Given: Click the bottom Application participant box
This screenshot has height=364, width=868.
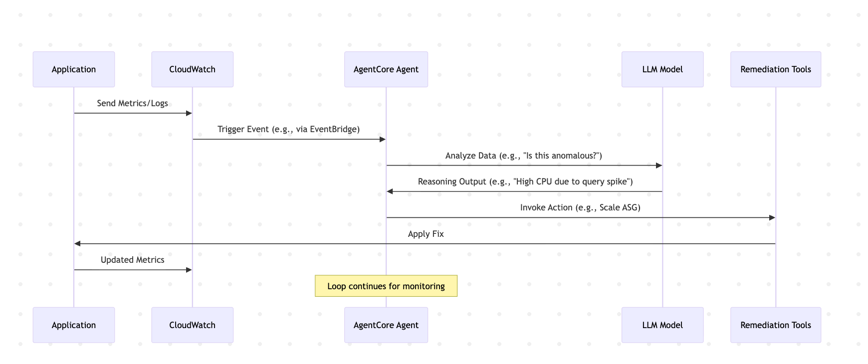Looking at the screenshot, I should 74,325.
